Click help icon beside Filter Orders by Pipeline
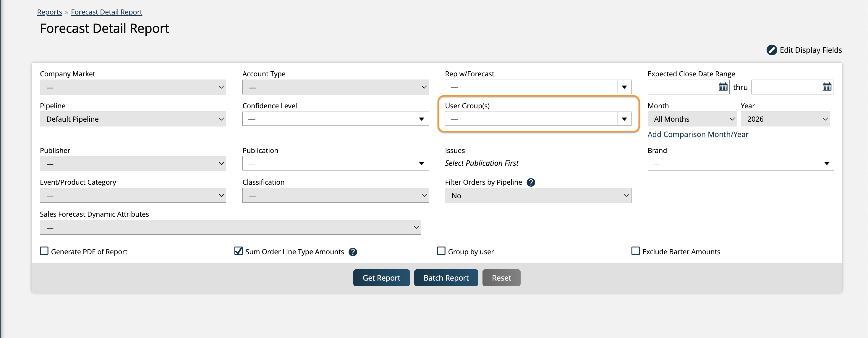This screenshot has height=338, width=868. click(531, 183)
